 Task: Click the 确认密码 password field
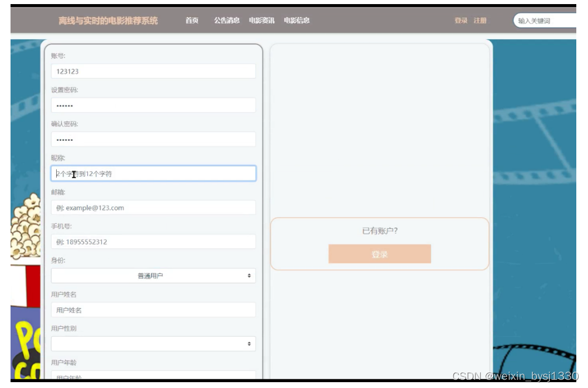(x=153, y=139)
